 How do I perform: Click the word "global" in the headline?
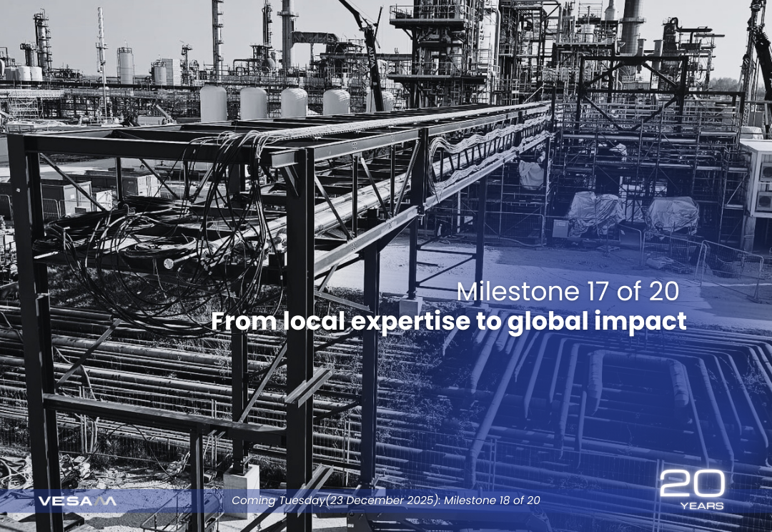(x=547, y=322)
